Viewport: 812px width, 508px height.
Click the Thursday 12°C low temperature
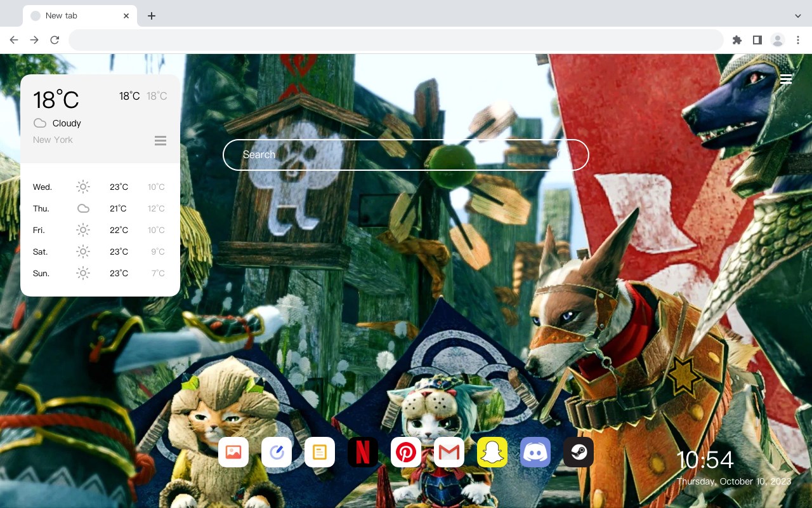click(157, 208)
